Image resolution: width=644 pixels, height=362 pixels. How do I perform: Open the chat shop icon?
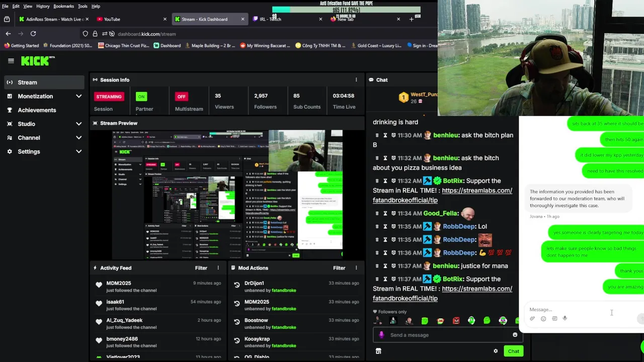pos(378,351)
